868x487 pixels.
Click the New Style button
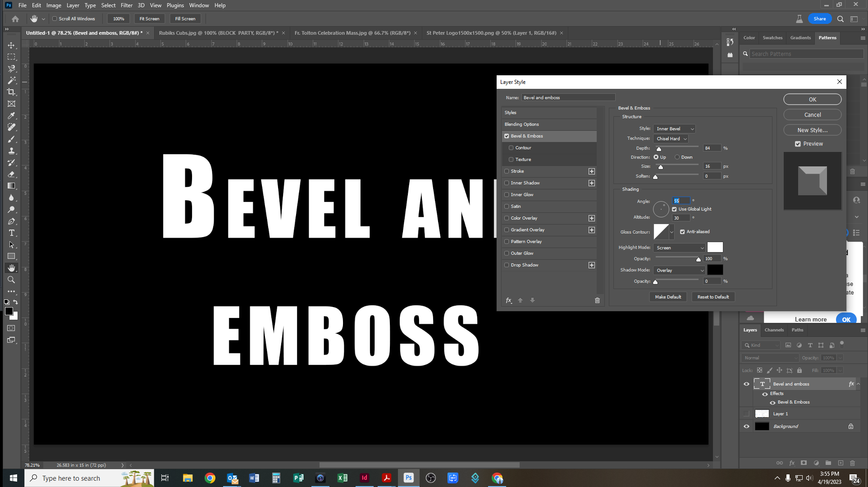(x=812, y=130)
